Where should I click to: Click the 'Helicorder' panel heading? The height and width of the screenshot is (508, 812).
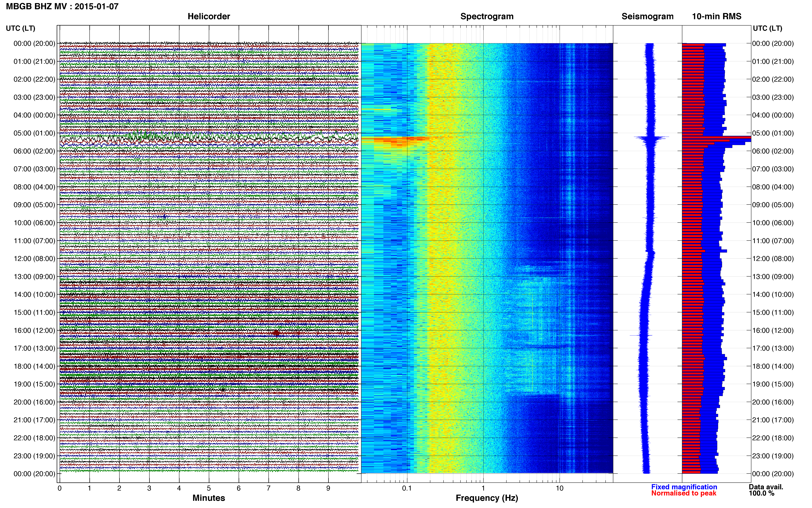pyautogui.click(x=209, y=16)
